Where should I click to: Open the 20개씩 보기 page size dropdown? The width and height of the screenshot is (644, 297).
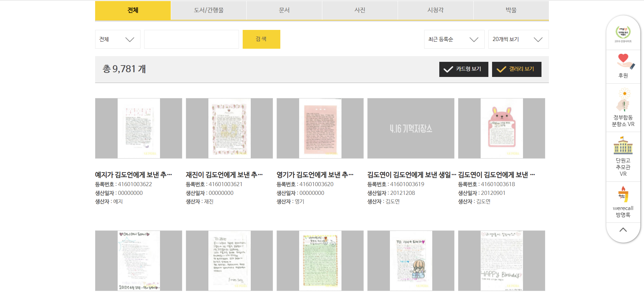point(518,39)
